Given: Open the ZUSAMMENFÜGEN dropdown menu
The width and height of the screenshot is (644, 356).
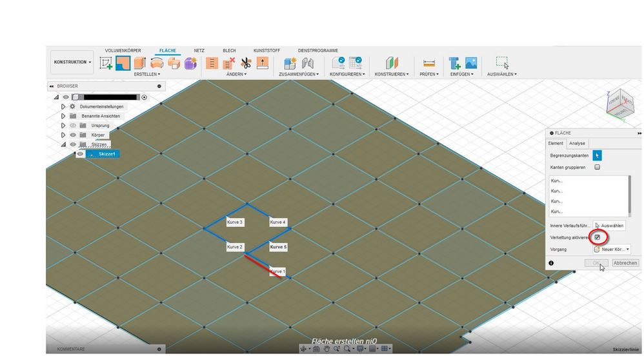Looking at the screenshot, I should coord(299,74).
